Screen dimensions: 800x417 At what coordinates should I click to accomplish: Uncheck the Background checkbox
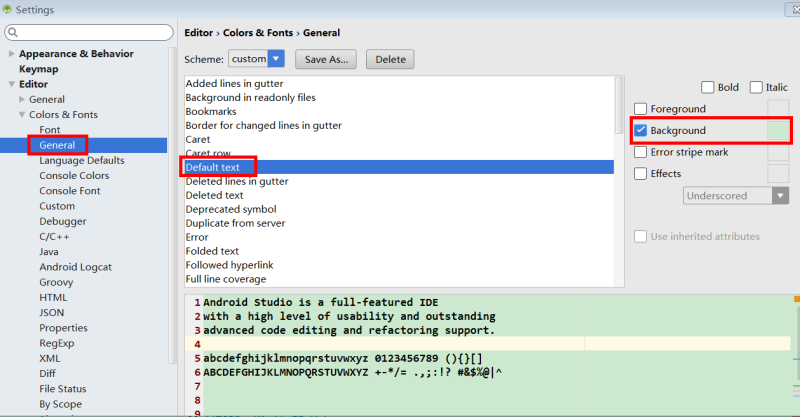640,130
